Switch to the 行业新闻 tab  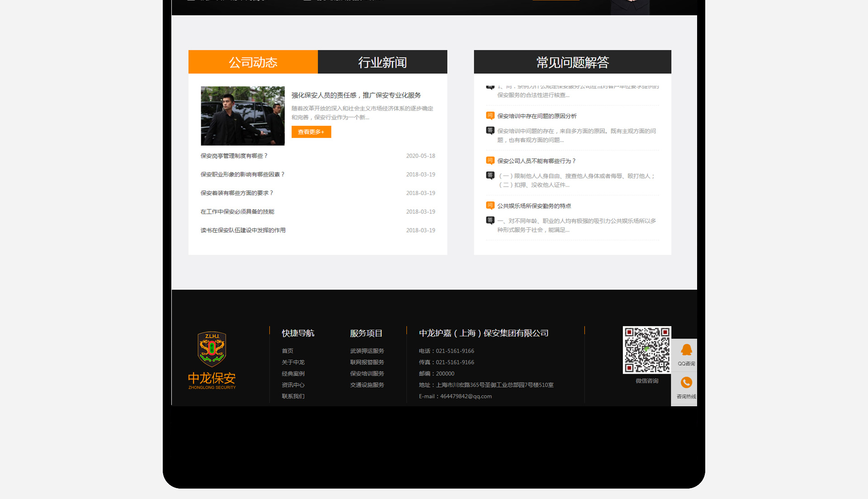pyautogui.click(x=382, y=62)
